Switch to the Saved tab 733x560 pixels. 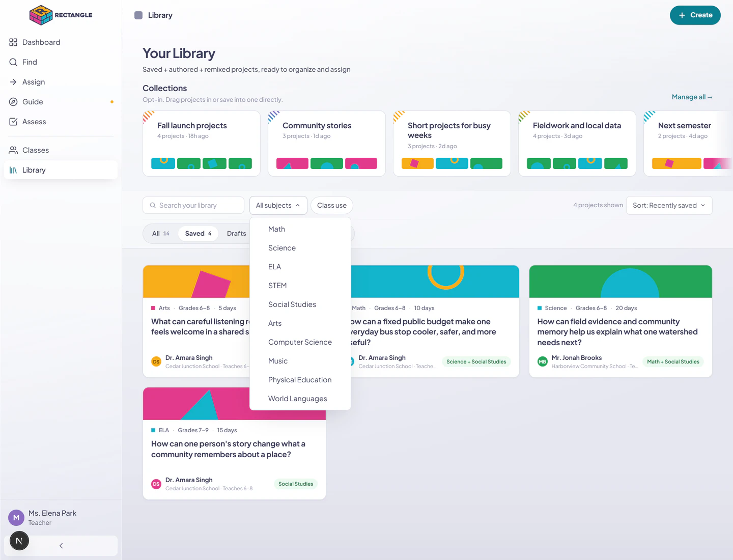pos(198,234)
